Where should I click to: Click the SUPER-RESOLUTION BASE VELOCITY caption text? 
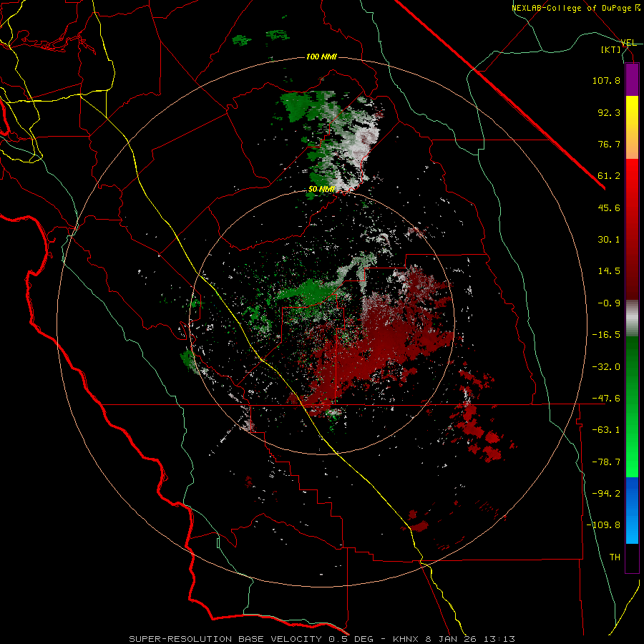click(x=226, y=639)
